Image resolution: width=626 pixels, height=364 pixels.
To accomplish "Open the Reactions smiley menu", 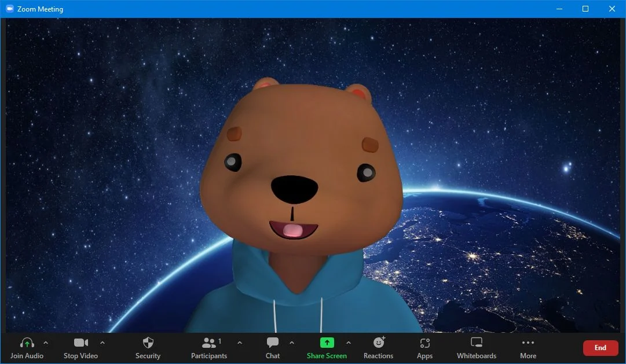I will tap(378, 343).
